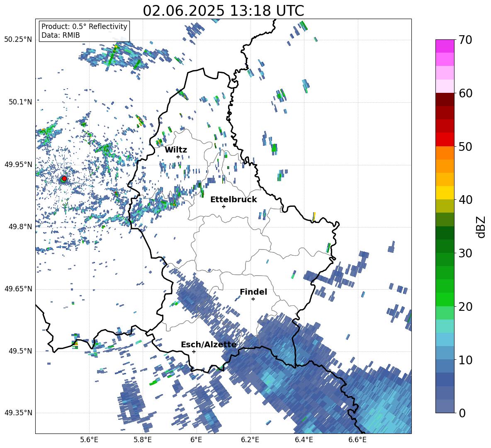Select the Ettelbruck city label

pos(233,200)
